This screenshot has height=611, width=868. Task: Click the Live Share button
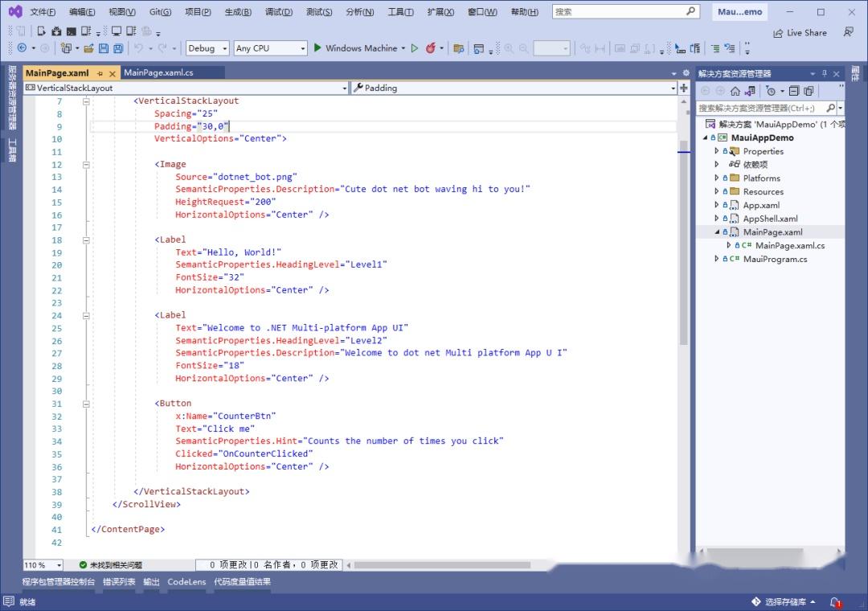[805, 32]
